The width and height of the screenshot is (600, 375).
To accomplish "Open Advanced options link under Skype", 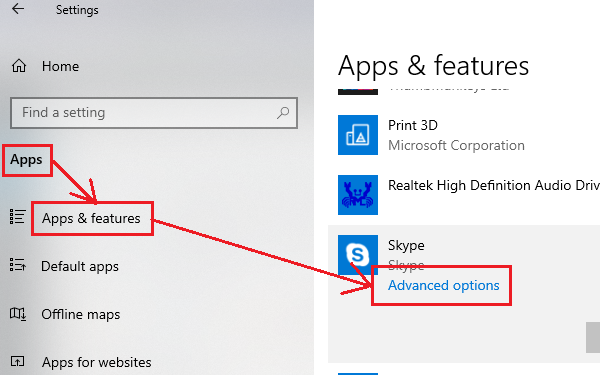I will pyautogui.click(x=443, y=285).
